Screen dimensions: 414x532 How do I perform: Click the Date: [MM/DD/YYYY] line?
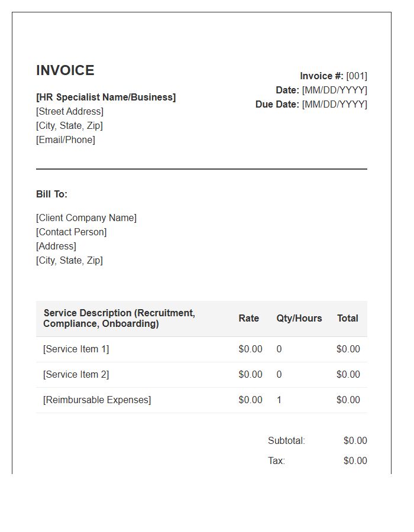[321, 90]
